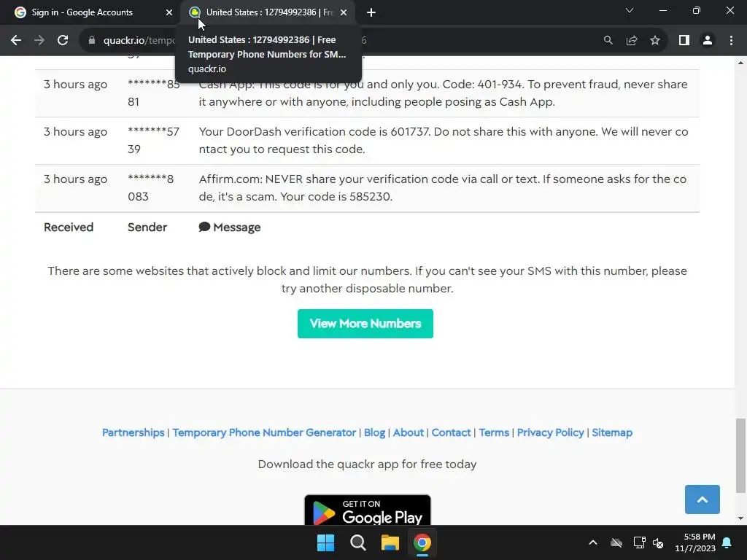The height and width of the screenshot is (560, 747).
Task: Open File Explorer from the taskbar
Action: tap(390, 542)
